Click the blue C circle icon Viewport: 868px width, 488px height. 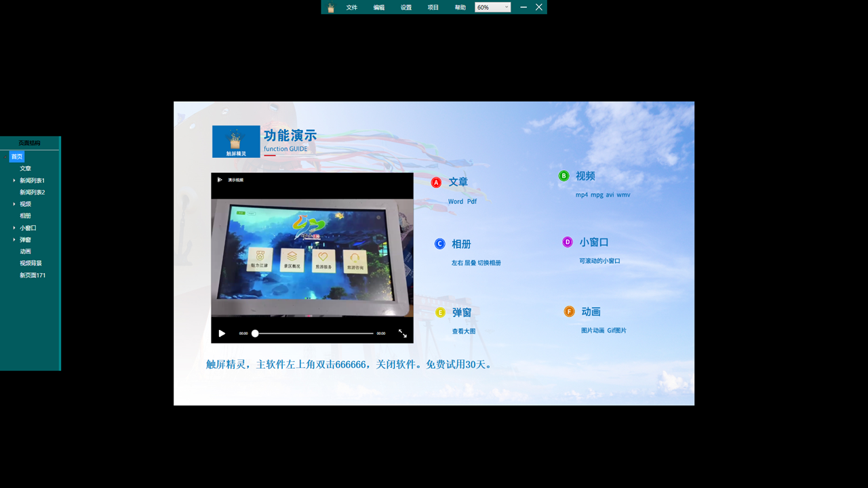click(x=440, y=244)
